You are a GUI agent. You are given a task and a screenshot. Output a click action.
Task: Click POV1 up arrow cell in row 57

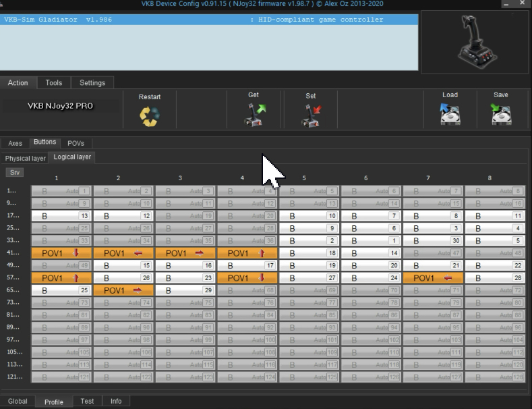point(61,278)
